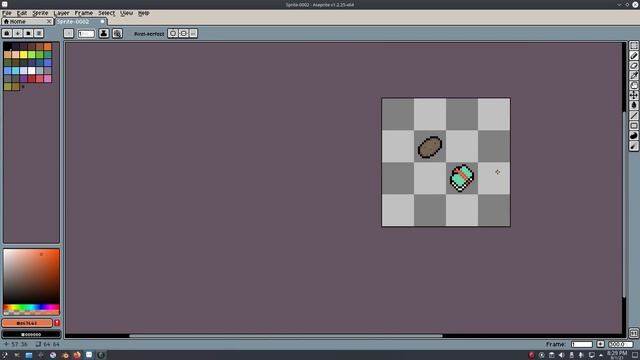This screenshot has height=360, width=640.
Task: Pick the black palette swatch
Action: (x=7, y=47)
